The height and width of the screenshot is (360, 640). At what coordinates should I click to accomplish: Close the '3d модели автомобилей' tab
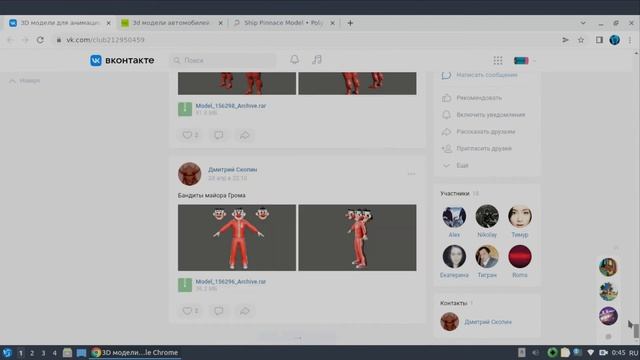(x=220, y=23)
